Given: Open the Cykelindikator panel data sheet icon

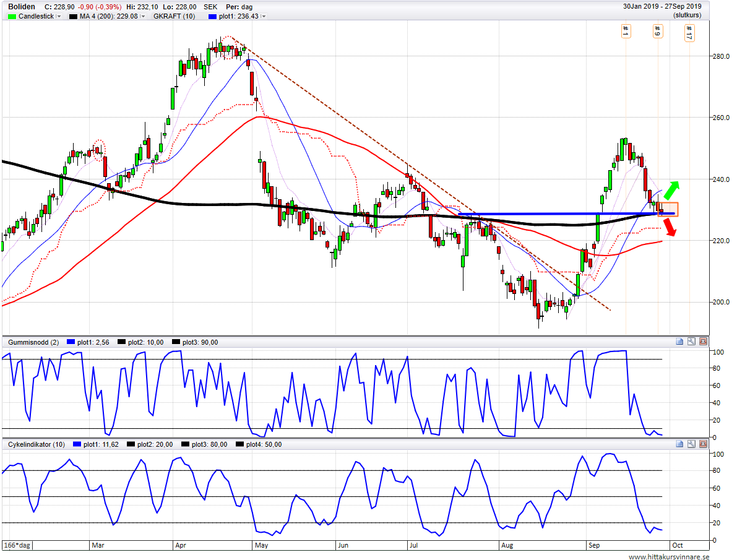Looking at the screenshot, I should coord(679,444).
